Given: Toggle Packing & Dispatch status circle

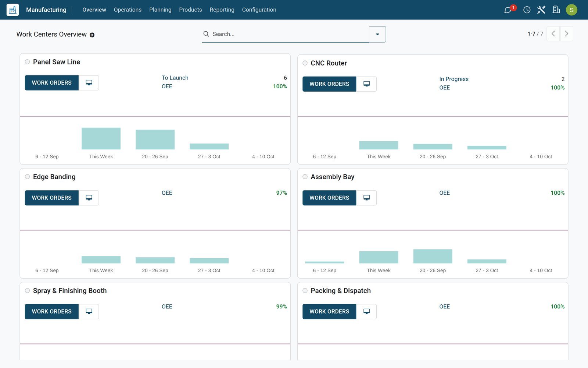Looking at the screenshot, I should (305, 291).
